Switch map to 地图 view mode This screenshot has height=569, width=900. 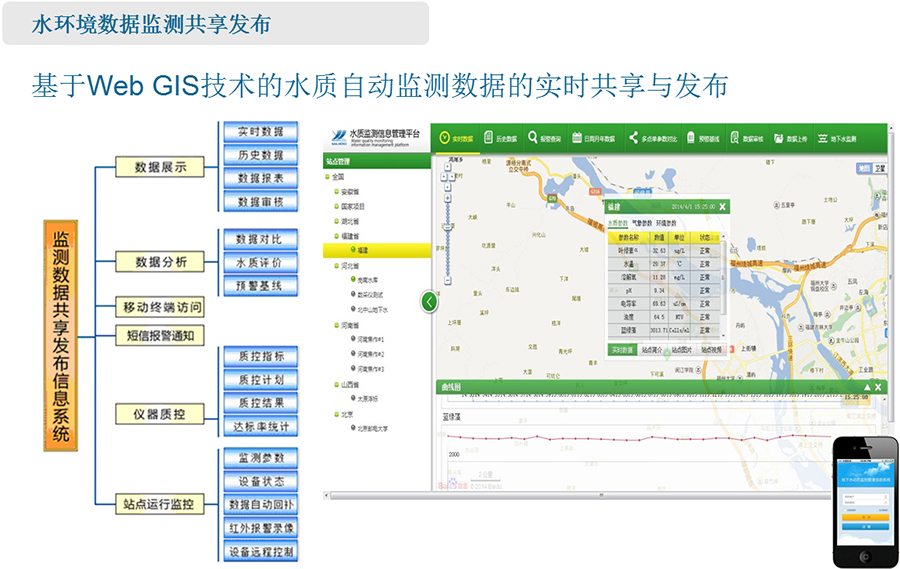pos(864,169)
